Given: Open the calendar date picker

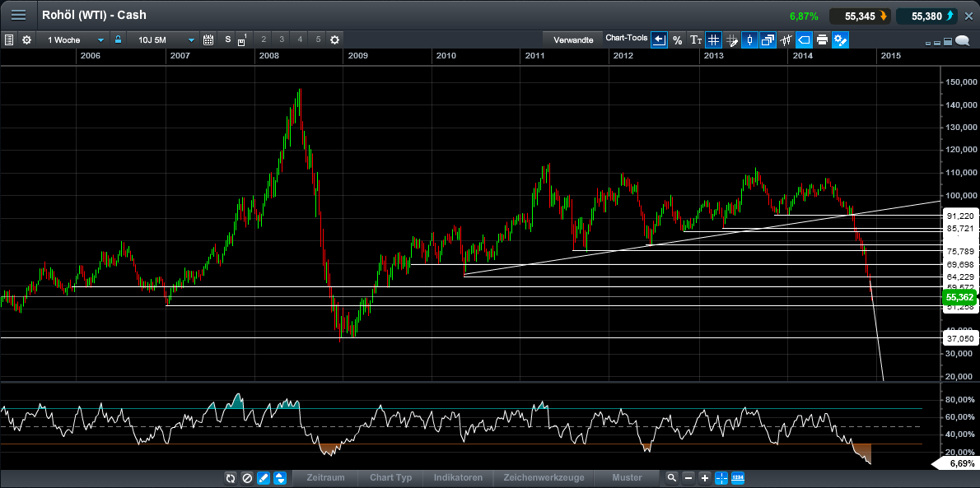Looking at the screenshot, I should (208, 40).
